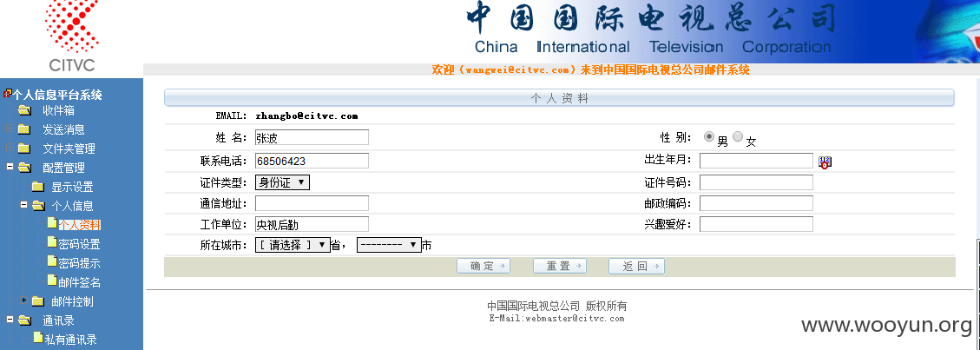Screen dimensions: 980x350
Task: Click the webmaster@citvc.com email link
Action: [575, 319]
